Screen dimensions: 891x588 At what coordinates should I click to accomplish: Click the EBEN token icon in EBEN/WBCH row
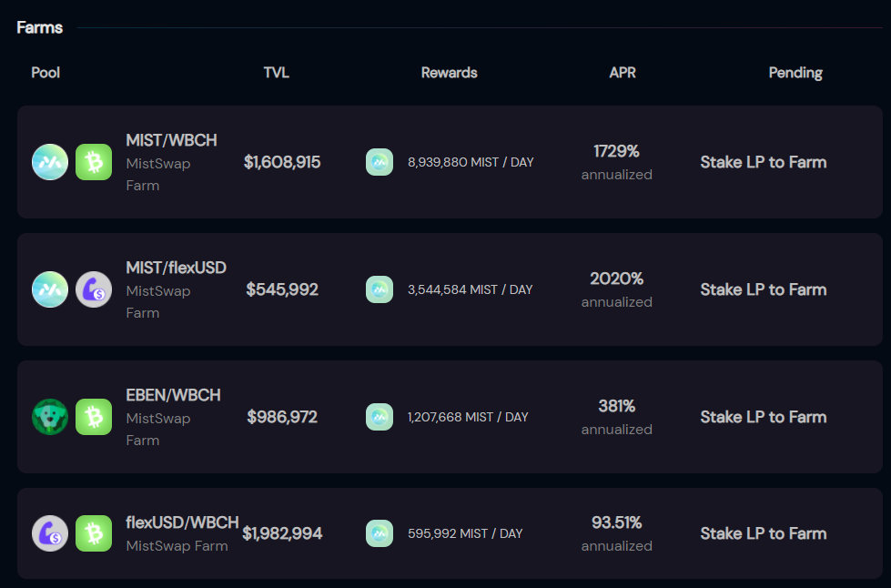click(x=50, y=417)
